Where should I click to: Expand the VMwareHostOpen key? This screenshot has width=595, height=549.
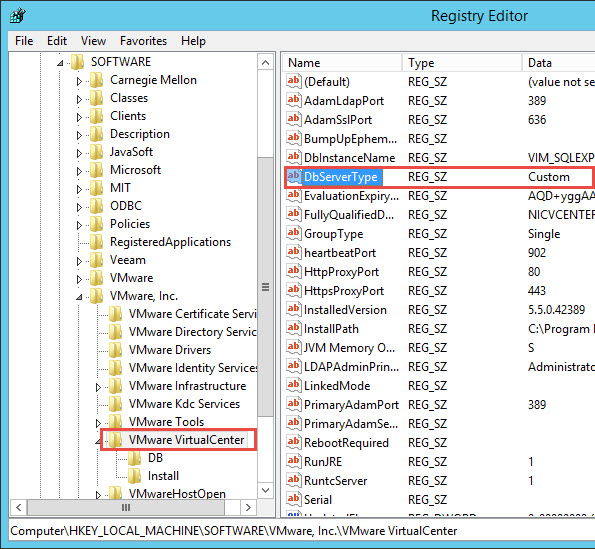(98, 495)
